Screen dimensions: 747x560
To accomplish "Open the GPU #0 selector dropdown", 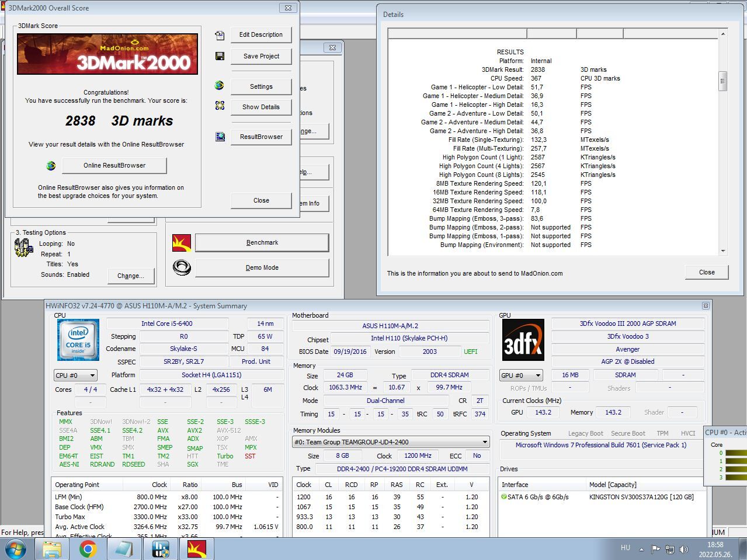I will (x=521, y=375).
